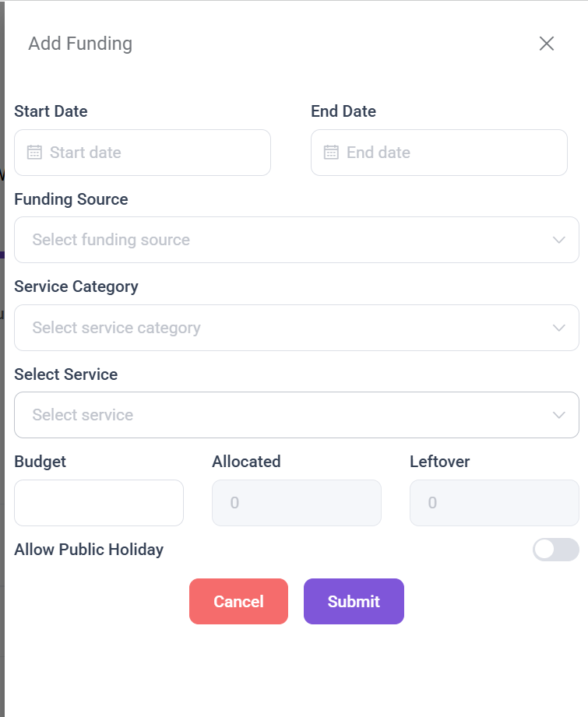
Task: Click the Allow Public Holiday label
Action: coord(89,550)
